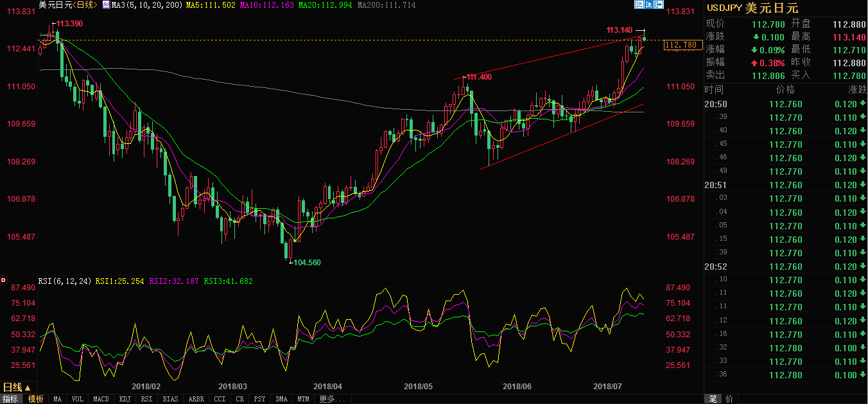Click the 时间 column header
The image size is (868, 404).
click(714, 89)
